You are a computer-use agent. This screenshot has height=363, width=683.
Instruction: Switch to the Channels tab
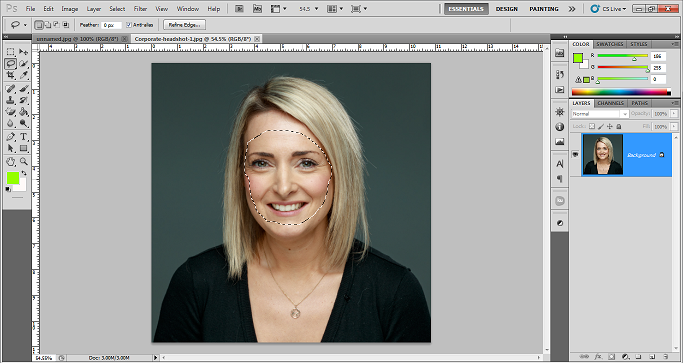point(611,103)
